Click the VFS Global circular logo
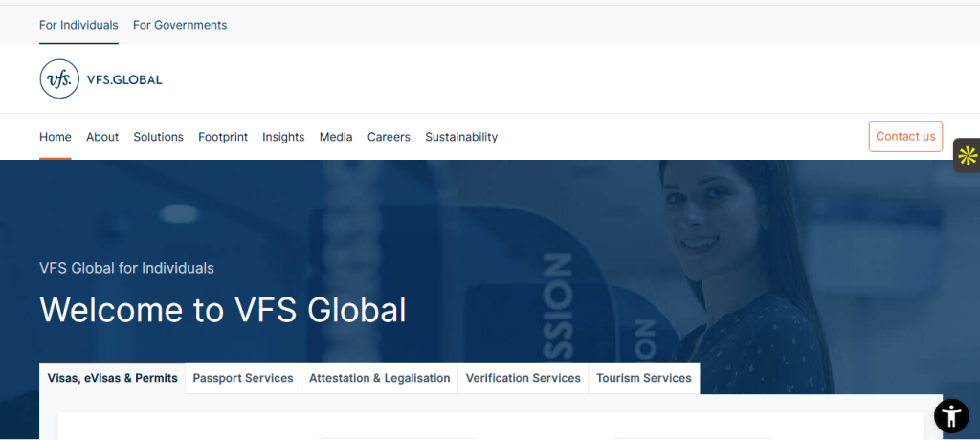 coord(59,78)
